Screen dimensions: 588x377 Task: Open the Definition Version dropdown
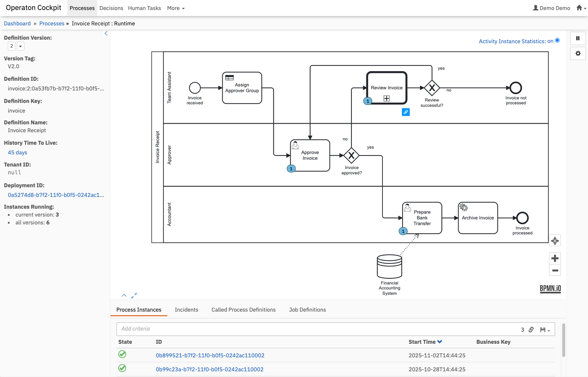coord(20,46)
